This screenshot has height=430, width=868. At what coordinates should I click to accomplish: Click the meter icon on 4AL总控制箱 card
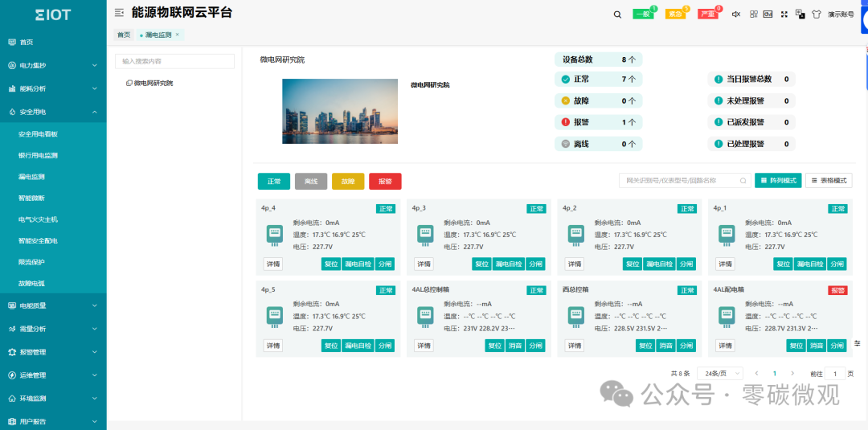424,317
